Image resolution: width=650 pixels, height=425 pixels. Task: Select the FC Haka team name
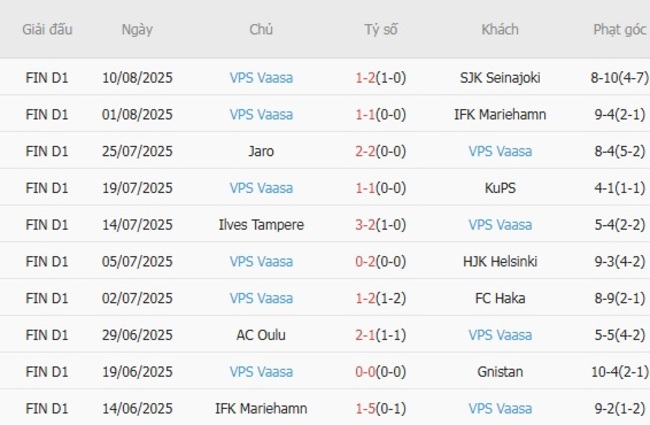[500, 298]
